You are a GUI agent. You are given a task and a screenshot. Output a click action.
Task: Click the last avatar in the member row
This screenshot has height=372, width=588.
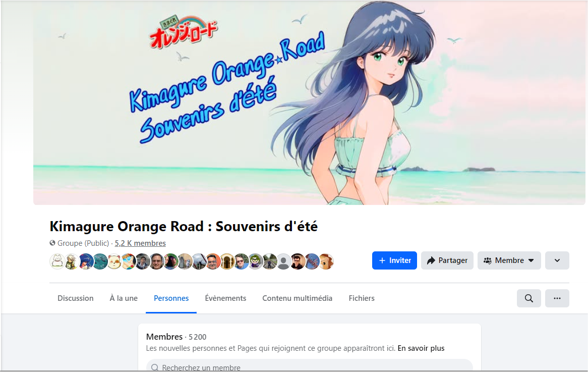click(x=326, y=261)
